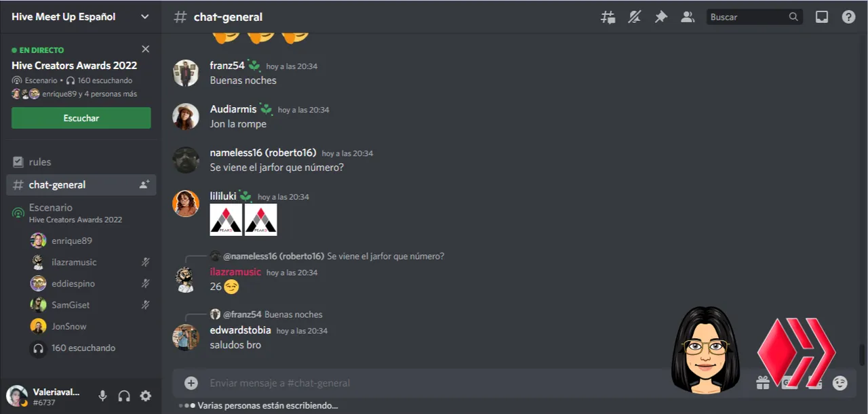Open the emoji picker in message box
The height and width of the screenshot is (414, 868).
(x=840, y=384)
